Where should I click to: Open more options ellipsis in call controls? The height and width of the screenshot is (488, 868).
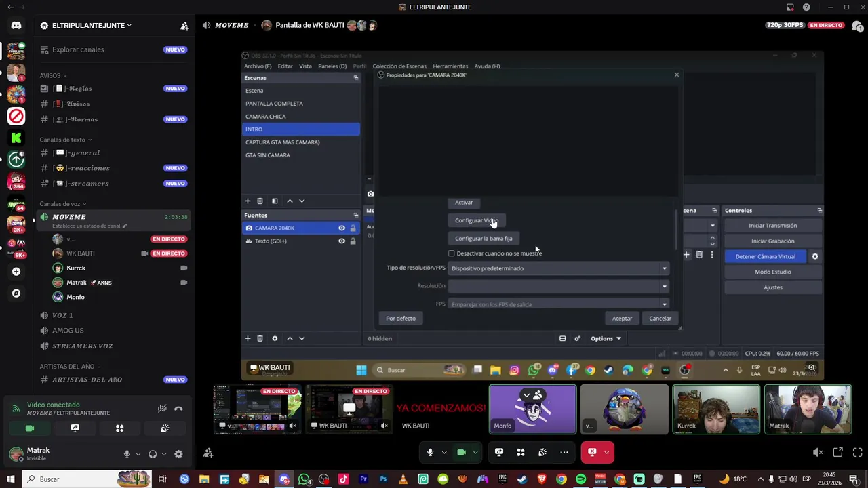(564, 452)
